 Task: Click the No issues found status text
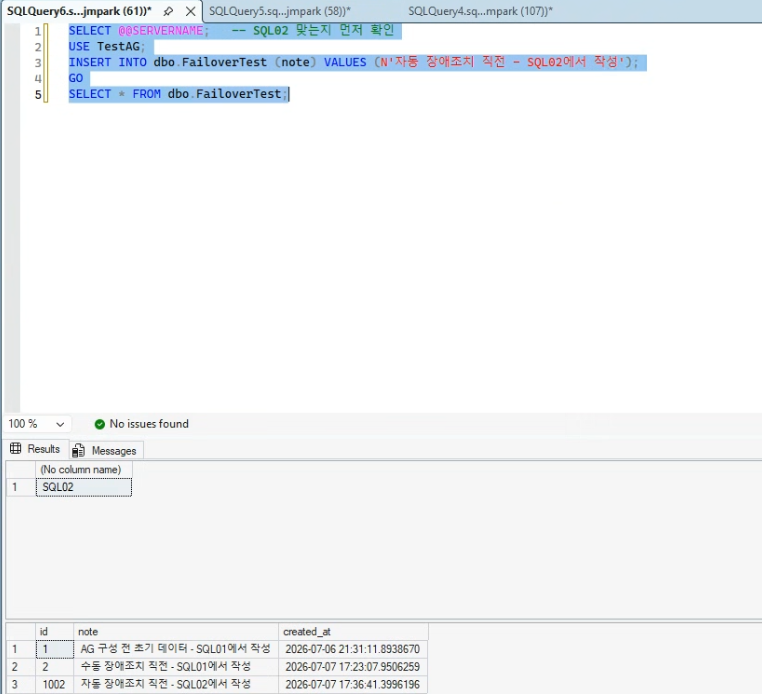tap(149, 424)
